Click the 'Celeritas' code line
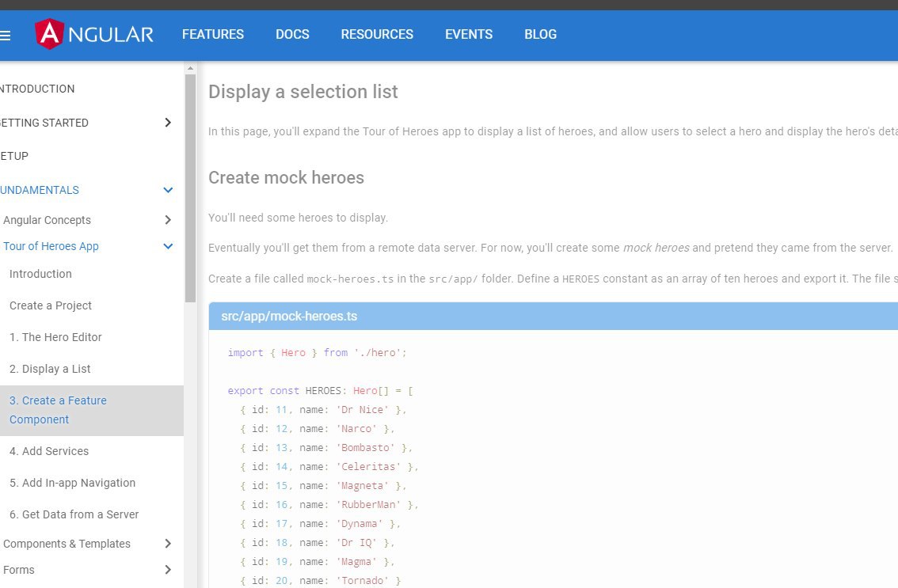 [x=329, y=467]
